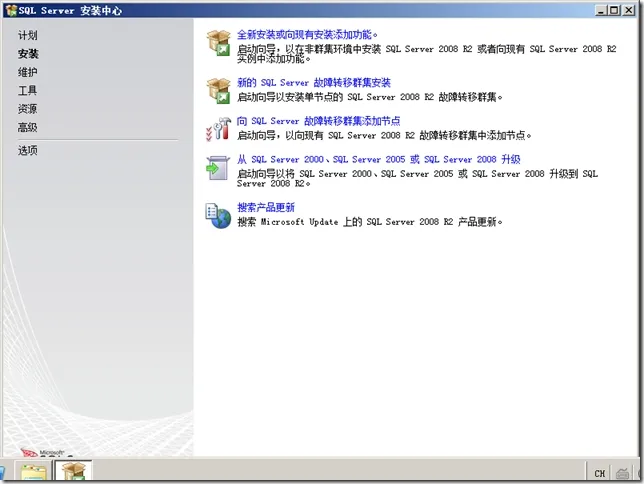Launch upgrade from SQL Server 2000/2005/2008 link

(x=379, y=159)
